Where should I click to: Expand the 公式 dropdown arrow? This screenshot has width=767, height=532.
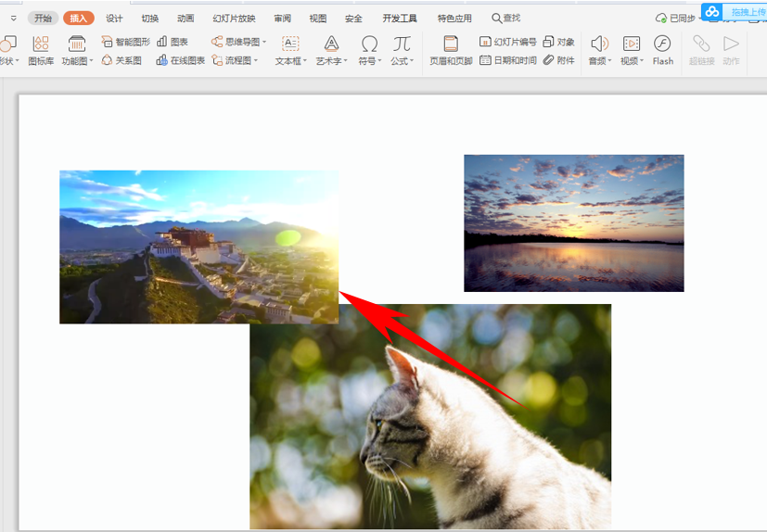pos(412,61)
